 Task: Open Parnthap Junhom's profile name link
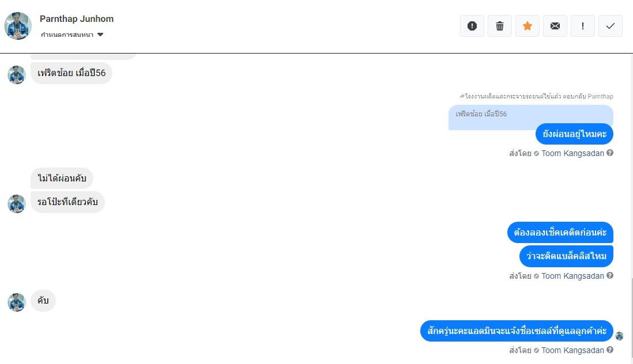(x=77, y=19)
